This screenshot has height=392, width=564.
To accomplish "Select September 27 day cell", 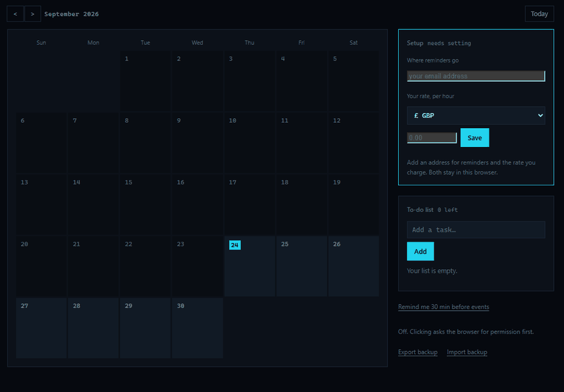I will tap(42, 328).
